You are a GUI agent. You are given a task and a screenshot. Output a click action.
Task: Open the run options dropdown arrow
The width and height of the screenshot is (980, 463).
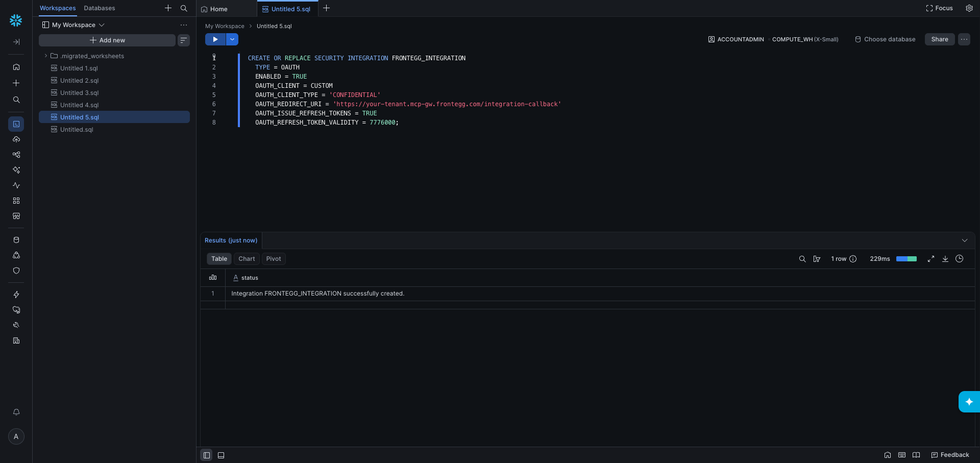click(x=232, y=39)
